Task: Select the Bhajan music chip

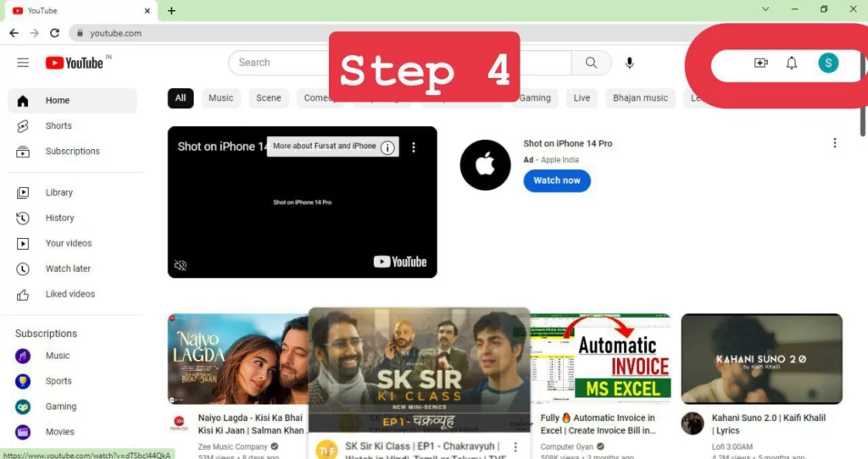Action: pyautogui.click(x=641, y=98)
